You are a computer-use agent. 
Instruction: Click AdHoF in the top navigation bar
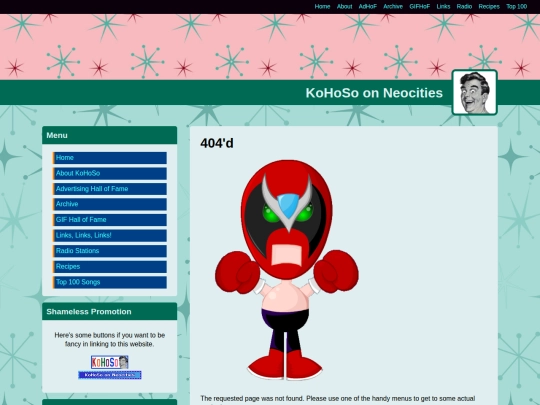click(x=367, y=7)
